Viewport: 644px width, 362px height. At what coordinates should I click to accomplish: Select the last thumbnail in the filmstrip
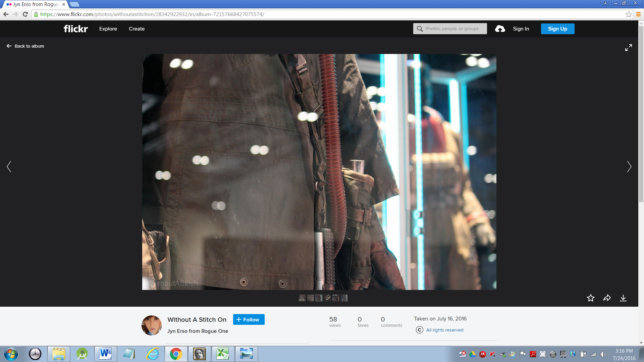(x=344, y=298)
